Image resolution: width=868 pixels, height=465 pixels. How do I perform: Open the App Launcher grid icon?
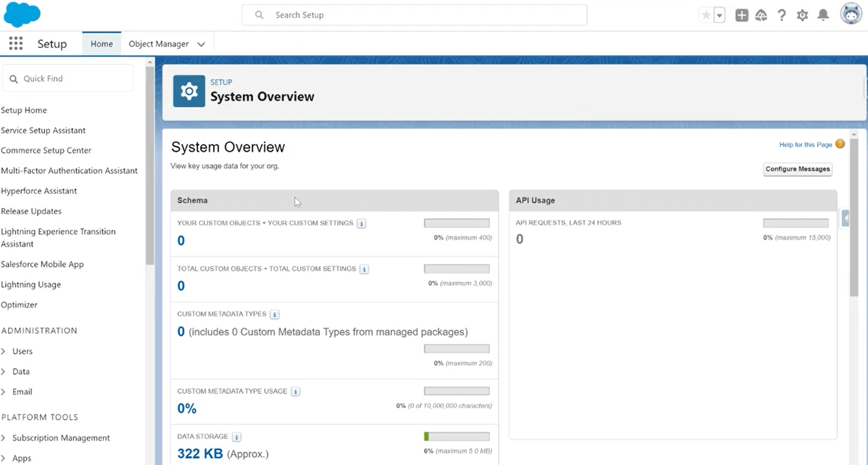point(16,43)
